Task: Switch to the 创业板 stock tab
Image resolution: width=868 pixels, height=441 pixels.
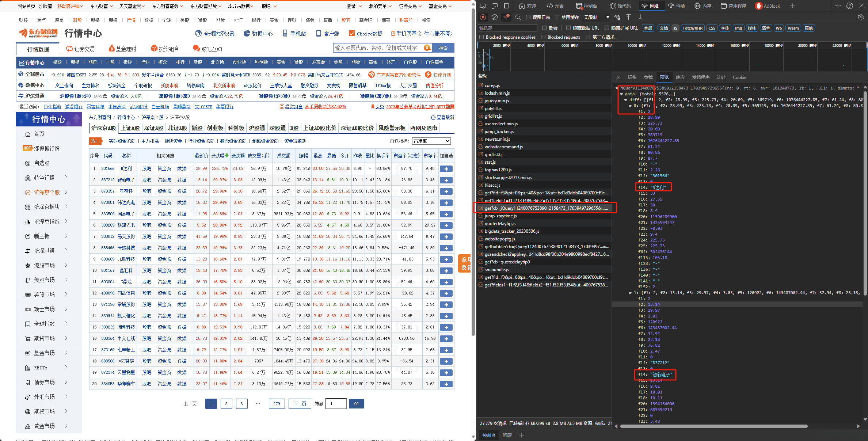Action: click(x=215, y=128)
